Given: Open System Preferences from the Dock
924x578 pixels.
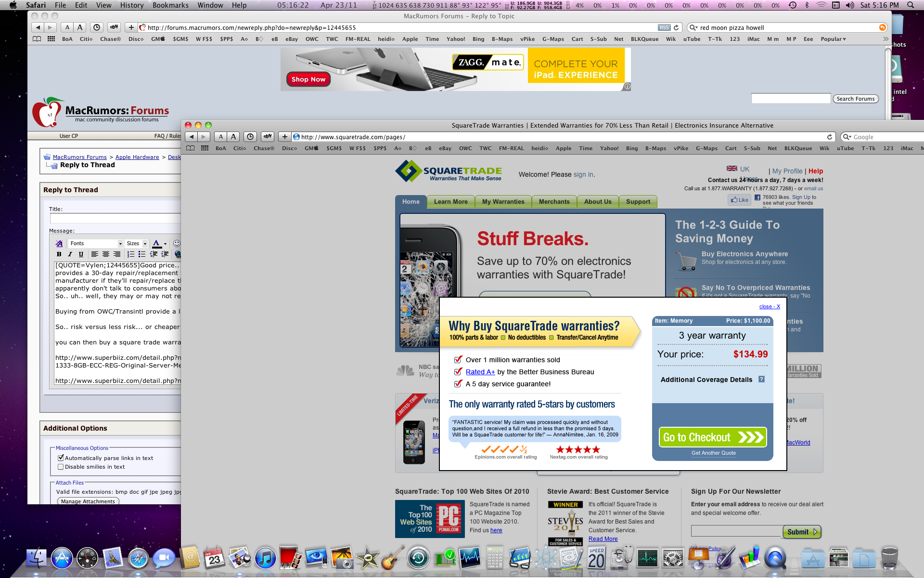Looking at the screenshot, I should click(x=673, y=559).
